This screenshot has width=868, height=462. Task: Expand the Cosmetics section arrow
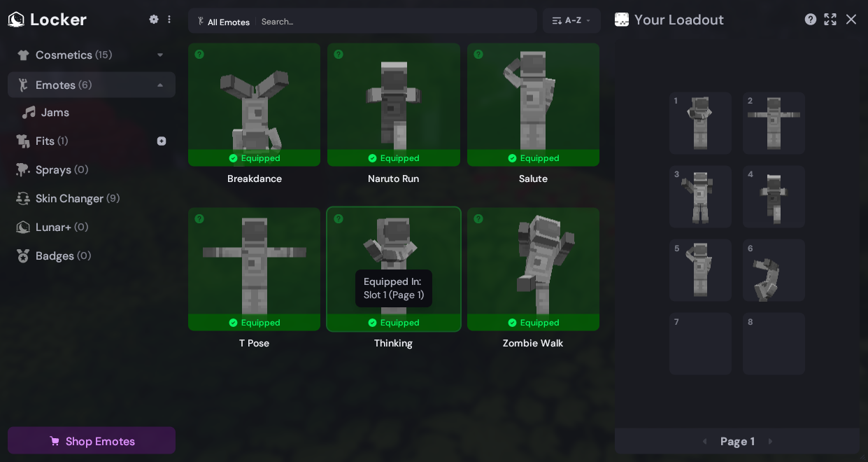160,55
